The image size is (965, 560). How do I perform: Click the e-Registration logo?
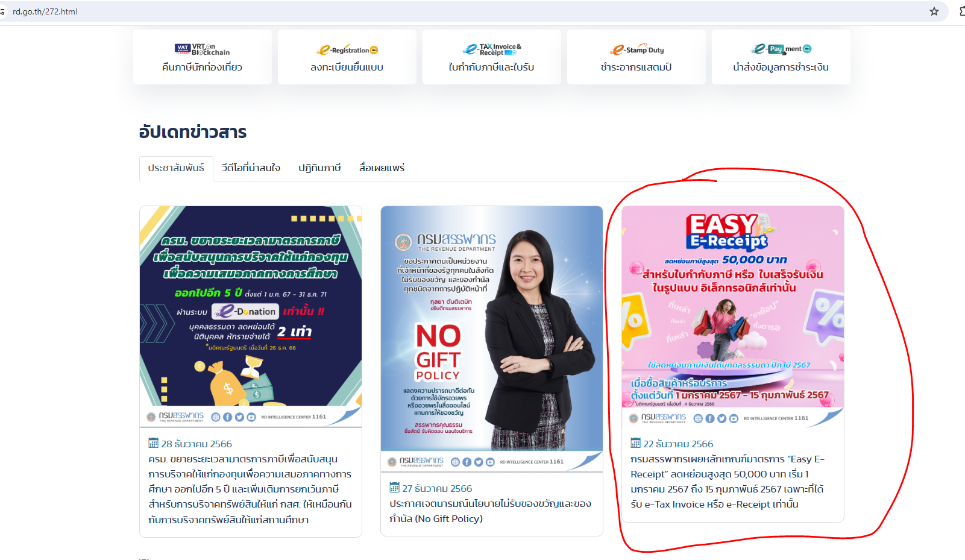347,50
